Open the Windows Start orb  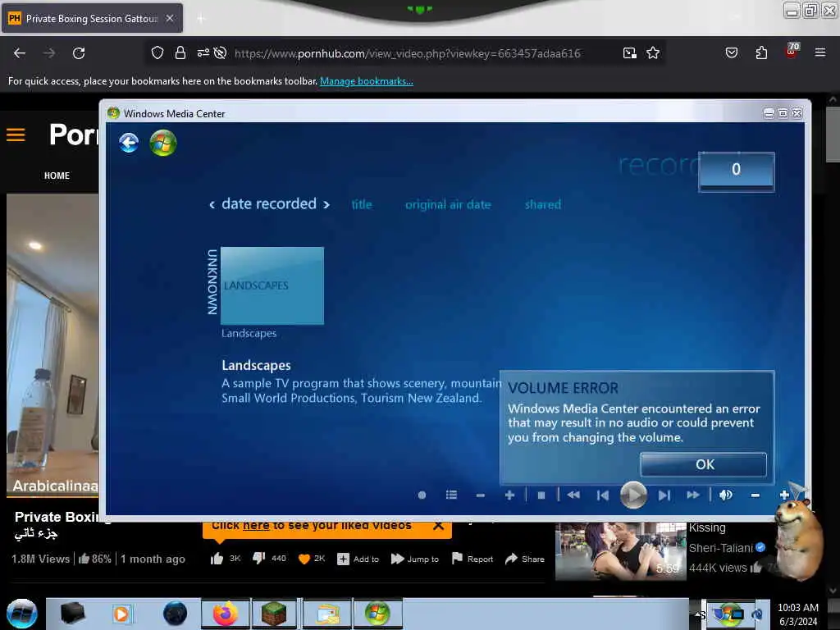(22, 614)
